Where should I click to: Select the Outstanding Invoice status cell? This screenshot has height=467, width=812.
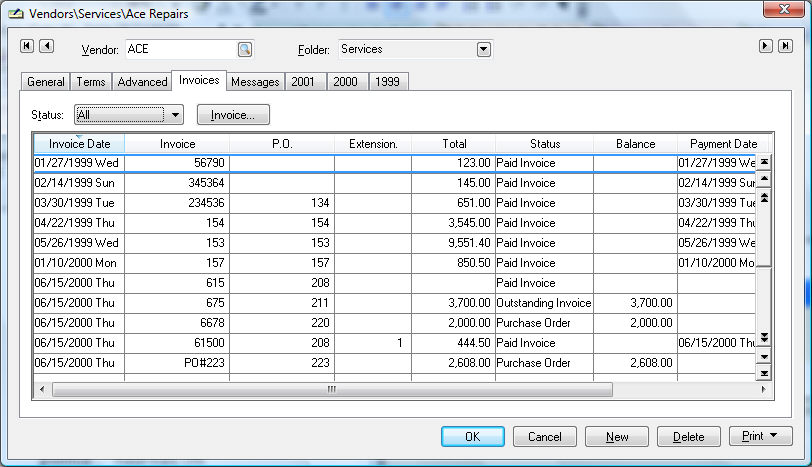point(544,303)
